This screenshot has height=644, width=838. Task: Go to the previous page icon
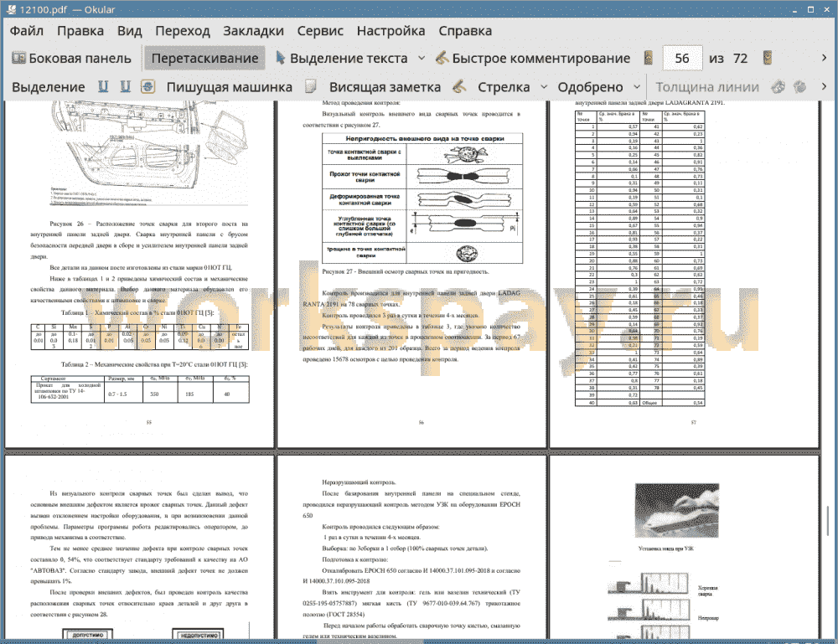click(x=649, y=58)
